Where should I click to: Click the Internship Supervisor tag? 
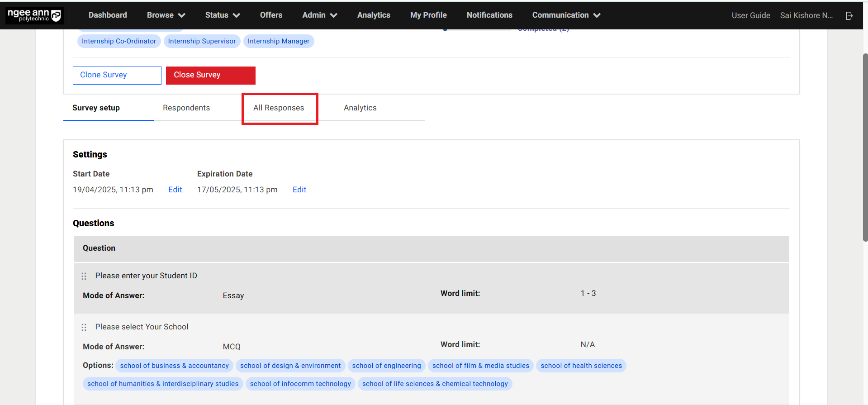click(202, 42)
